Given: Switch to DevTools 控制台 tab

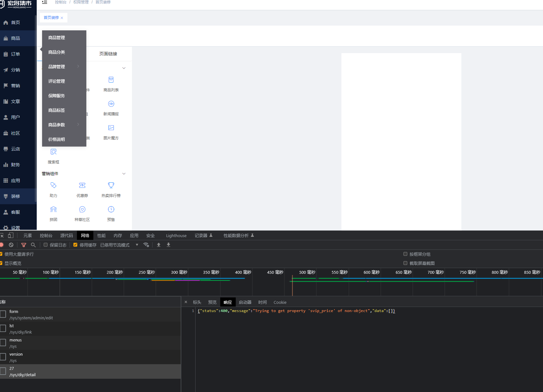Looking at the screenshot, I should click(46, 236).
